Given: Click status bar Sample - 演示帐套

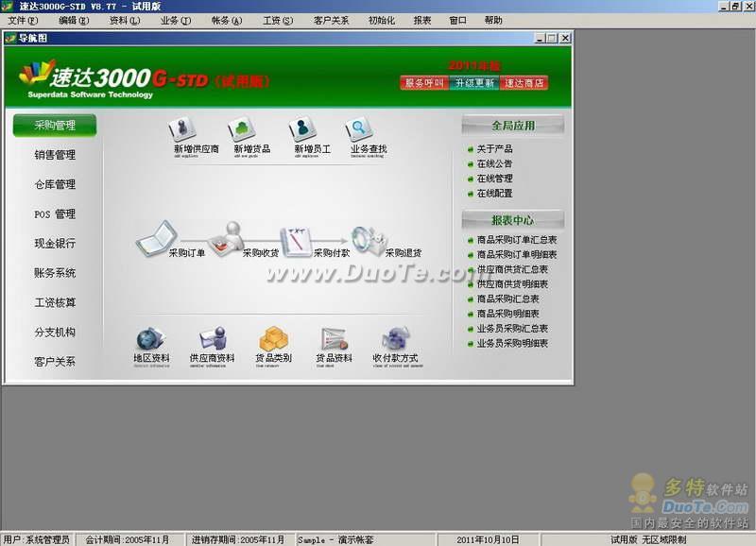Looking at the screenshot, I should 366,539.
